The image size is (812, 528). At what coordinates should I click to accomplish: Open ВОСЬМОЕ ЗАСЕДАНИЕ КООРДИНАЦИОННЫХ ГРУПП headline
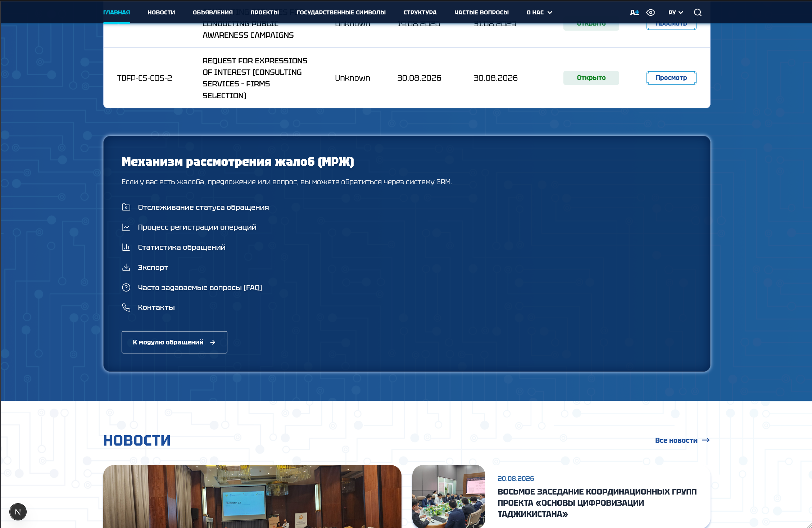tap(597, 503)
